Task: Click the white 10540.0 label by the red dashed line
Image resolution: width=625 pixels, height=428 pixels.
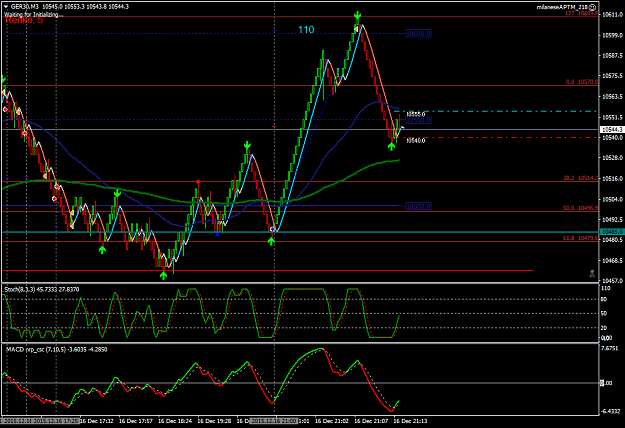Action: click(x=415, y=141)
